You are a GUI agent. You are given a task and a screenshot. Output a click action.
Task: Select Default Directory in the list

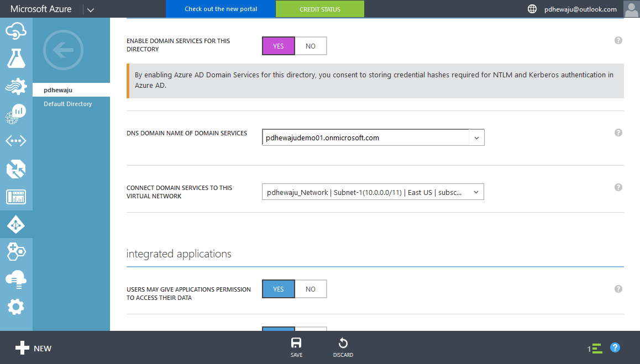[x=68, y=104]
